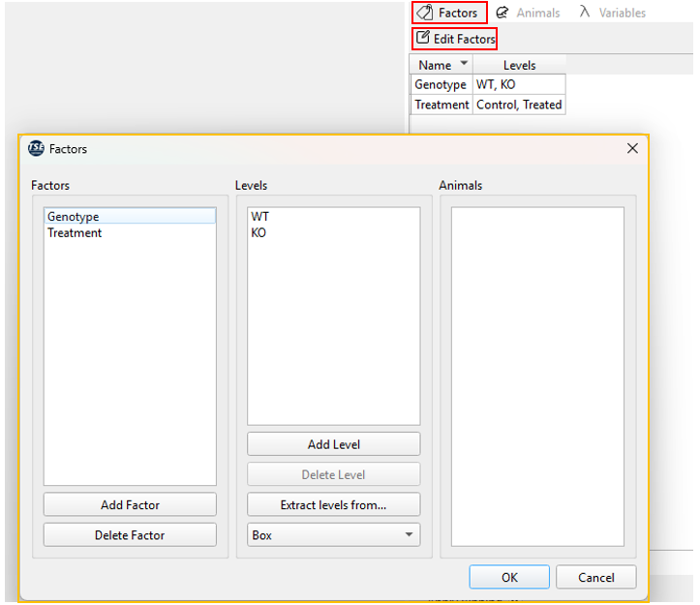This screenshot has width=700, height=605.
Task: Click the Factors tab tag icon
Action: coord(425,13)
